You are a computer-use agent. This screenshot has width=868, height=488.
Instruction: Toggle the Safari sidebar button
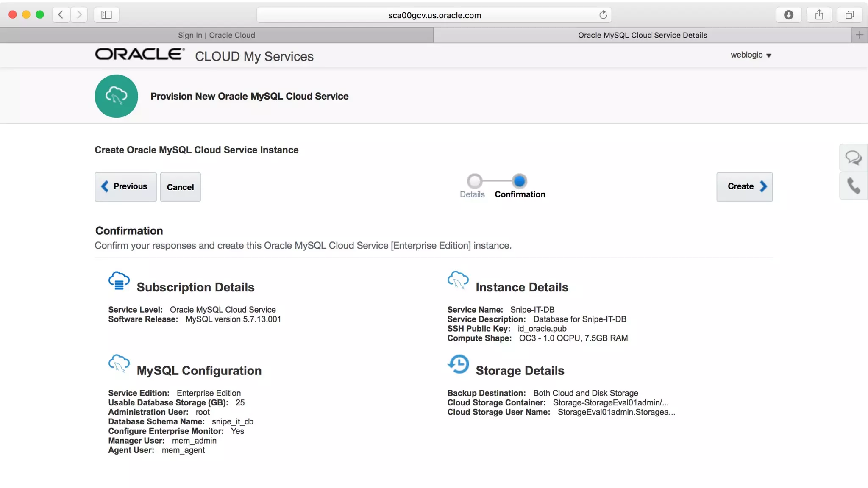(x=106, y=15)
